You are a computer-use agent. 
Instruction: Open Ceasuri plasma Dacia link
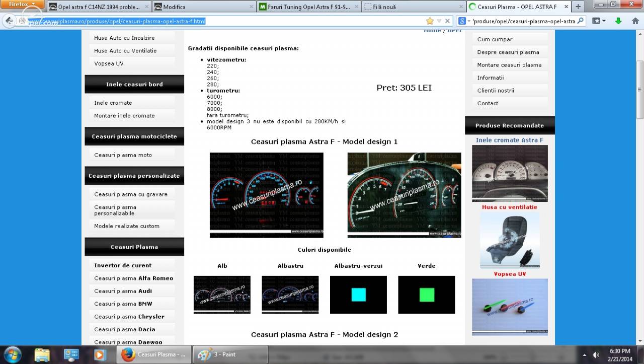(125, 330)
